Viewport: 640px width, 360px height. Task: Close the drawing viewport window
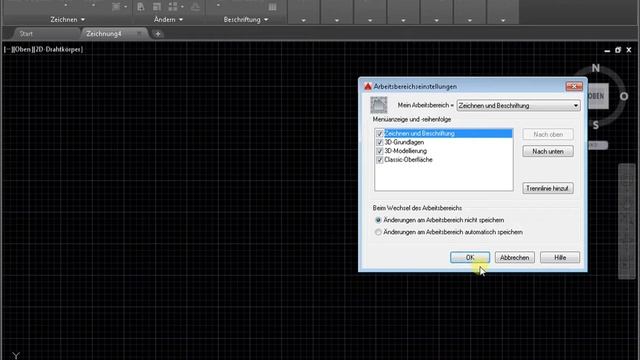(x=629, y=50)
